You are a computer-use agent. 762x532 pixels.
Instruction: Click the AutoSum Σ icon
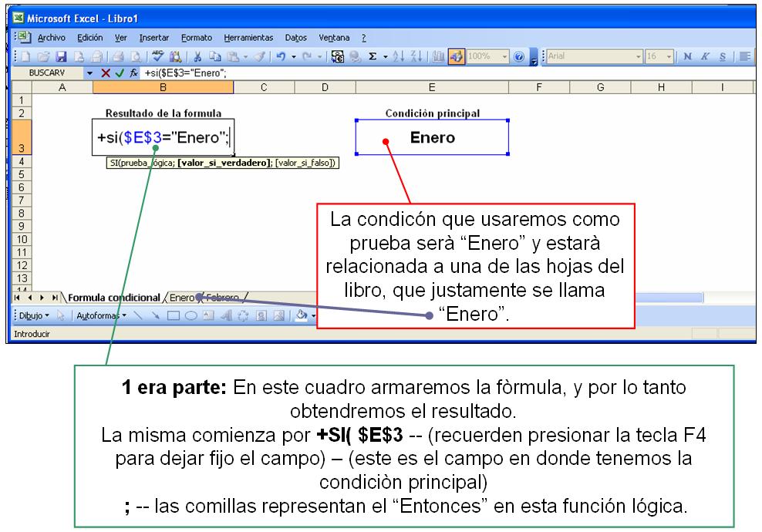[x=372, y=56]
